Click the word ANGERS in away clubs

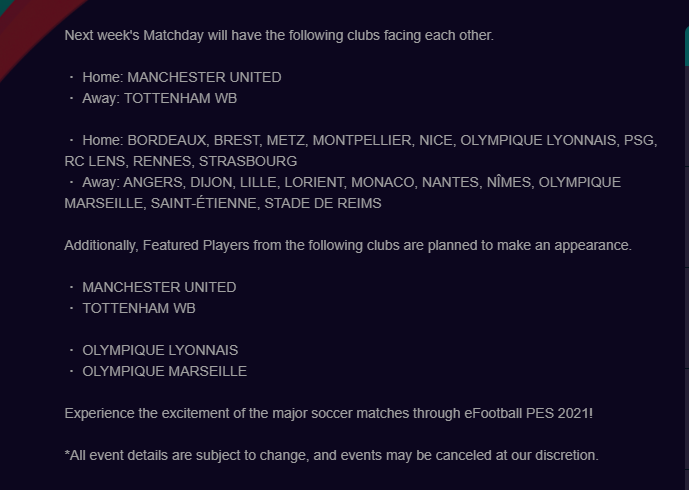pos(155,182)
